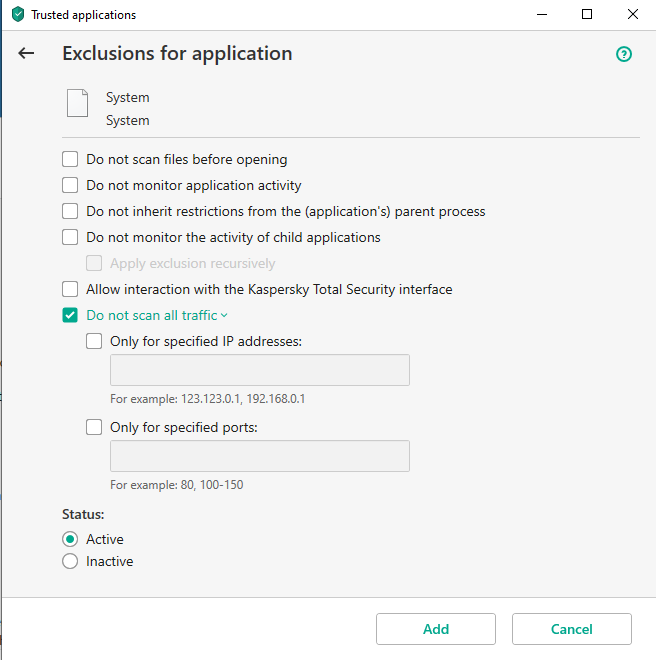Tick Do not inherit restrictions from parent process
656x660 pixels.
(70, 211)
